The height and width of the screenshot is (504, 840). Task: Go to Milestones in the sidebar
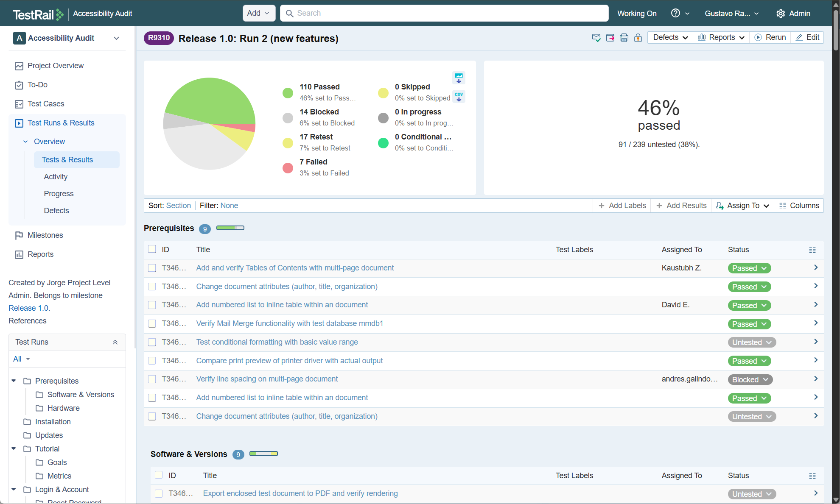click(x=45, y=235)
